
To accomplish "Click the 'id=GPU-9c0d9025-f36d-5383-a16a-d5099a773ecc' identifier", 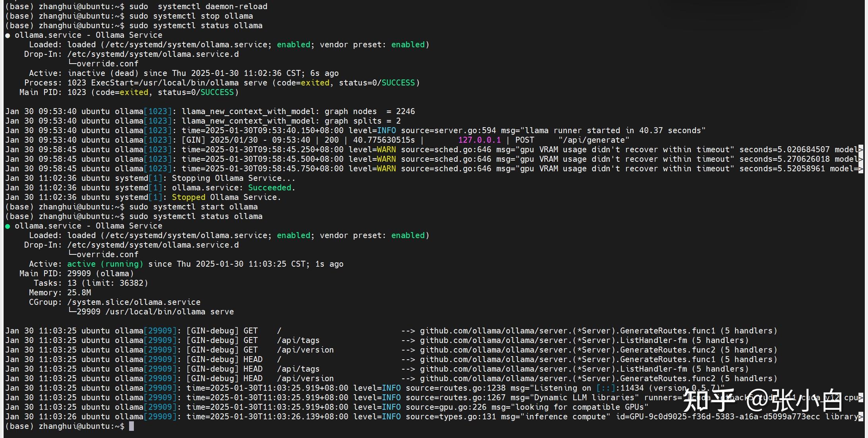I will point(718,417).
